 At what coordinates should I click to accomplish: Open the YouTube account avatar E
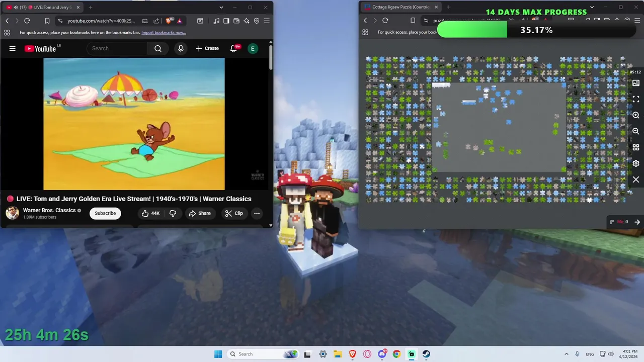point(253,48)
